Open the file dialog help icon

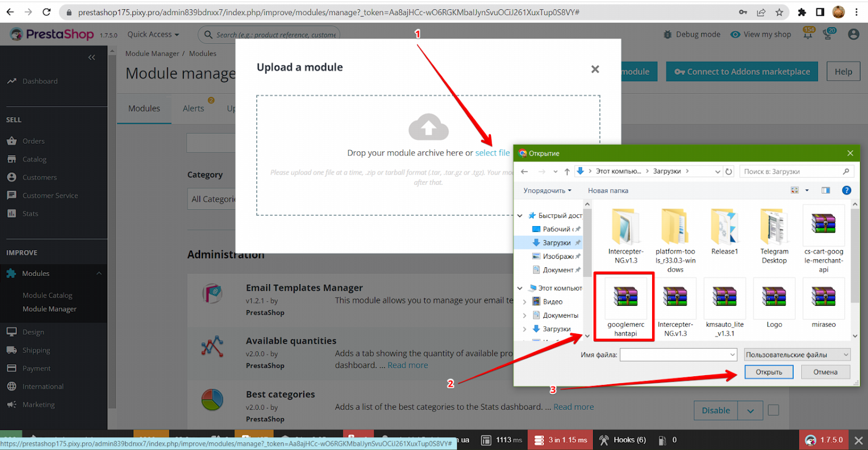[x=846, y=190]
